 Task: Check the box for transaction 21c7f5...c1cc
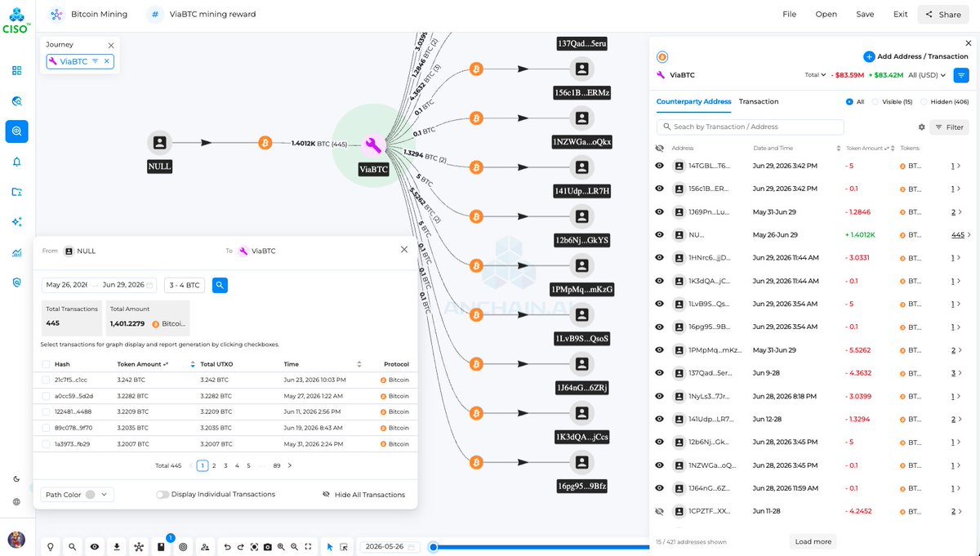(47, 380)
